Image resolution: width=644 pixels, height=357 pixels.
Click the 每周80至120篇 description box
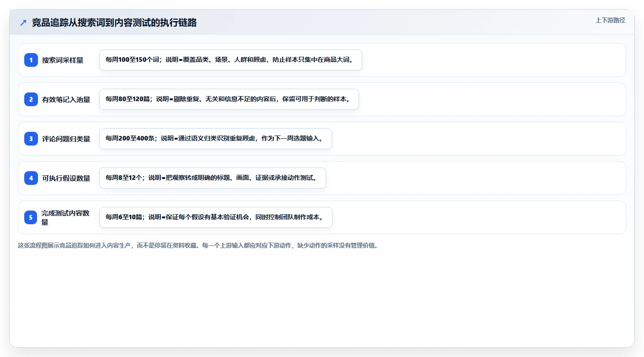(229, 99)
